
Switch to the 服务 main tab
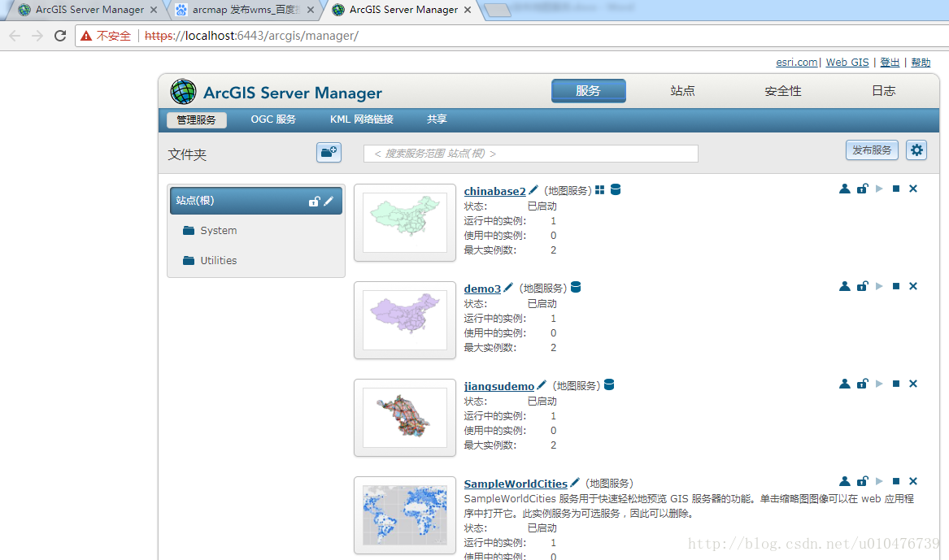588,91
